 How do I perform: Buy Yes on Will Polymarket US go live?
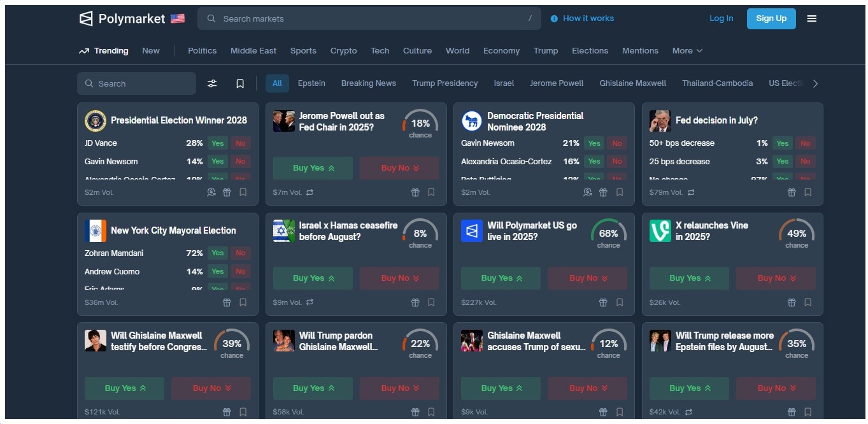pos(501,278)
